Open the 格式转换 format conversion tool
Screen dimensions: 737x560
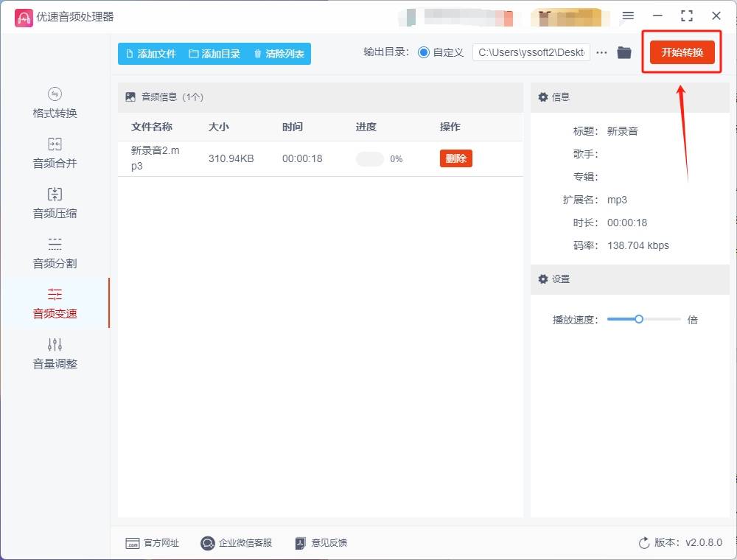pos(55,103)
